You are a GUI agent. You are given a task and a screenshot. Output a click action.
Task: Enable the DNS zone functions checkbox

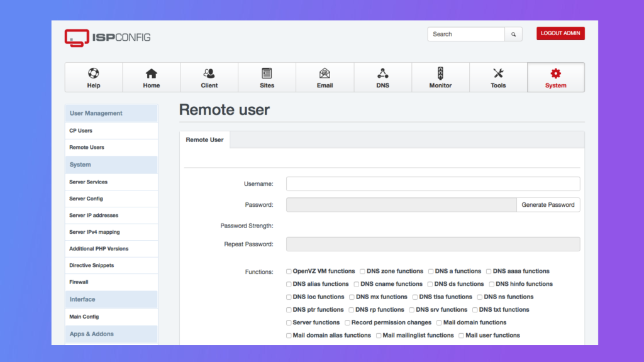pos(362,271)
